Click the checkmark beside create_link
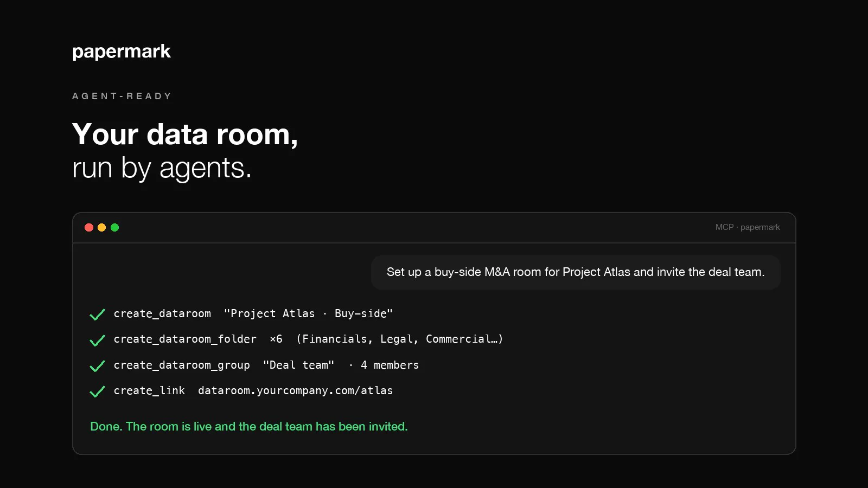868x488 pixels. pos(97,391)
